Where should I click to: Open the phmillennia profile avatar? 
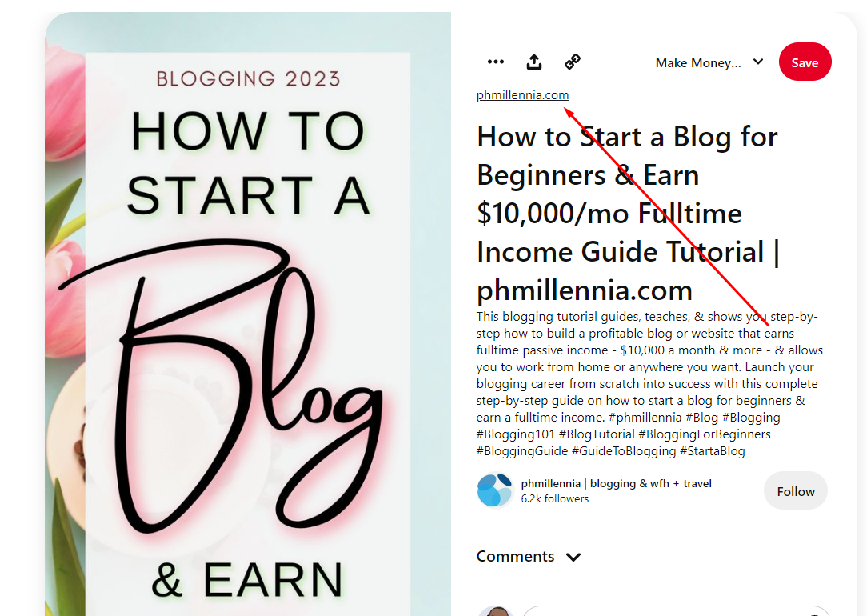(495, 490)
